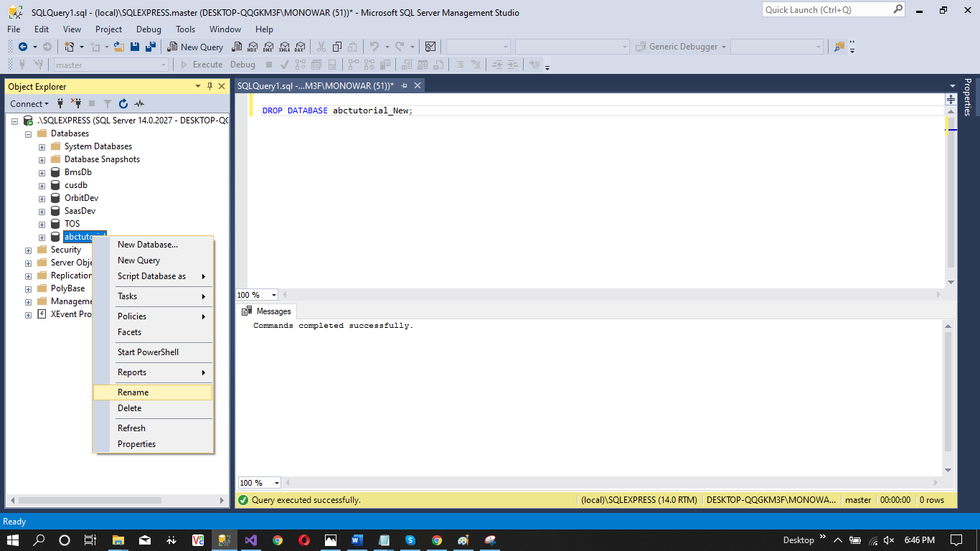Screen dimensions: 980x551
Task: Click the DMX query icon
Action: tap(268, 47)
